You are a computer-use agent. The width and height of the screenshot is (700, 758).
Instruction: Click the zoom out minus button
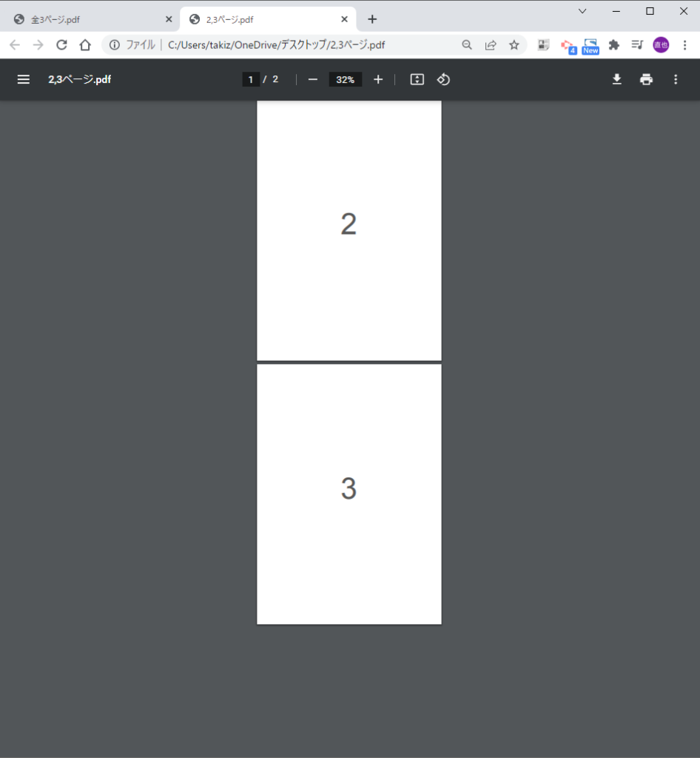tap(312, 79)
